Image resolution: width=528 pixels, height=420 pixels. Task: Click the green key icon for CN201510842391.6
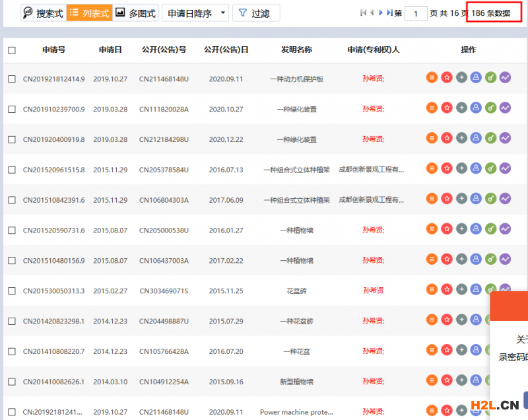[x=490, y=199]
